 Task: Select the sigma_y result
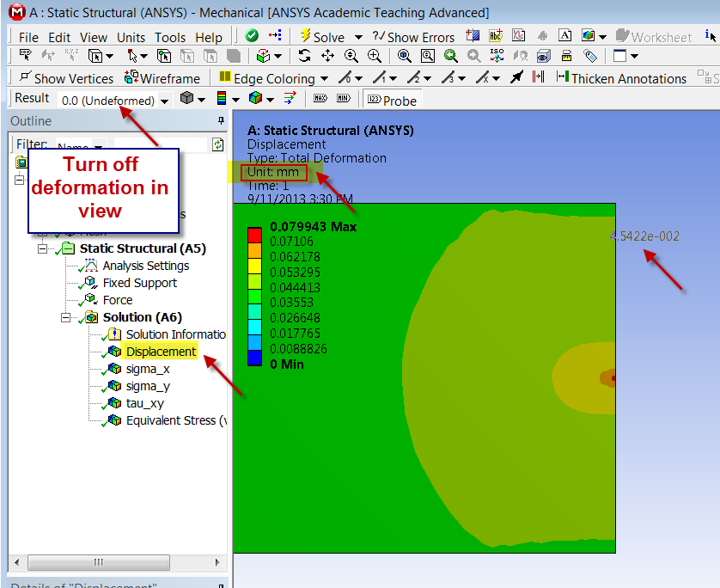148,386
